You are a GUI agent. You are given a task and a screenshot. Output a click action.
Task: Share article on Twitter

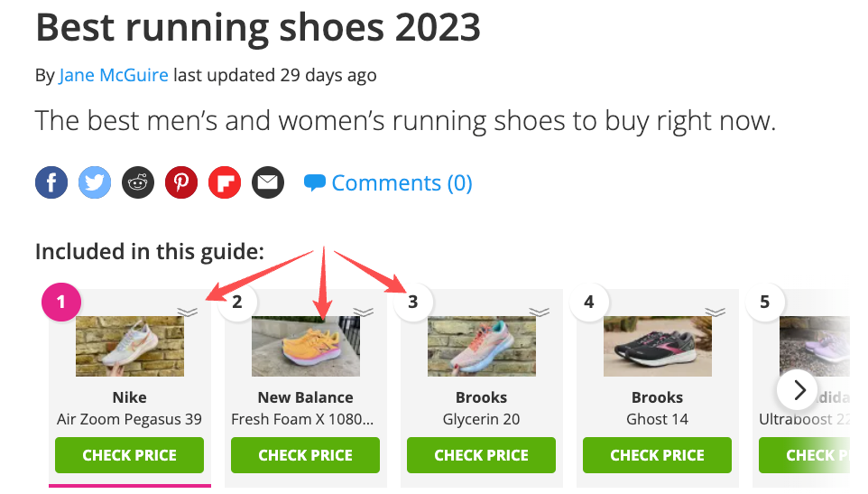point(95,183)
